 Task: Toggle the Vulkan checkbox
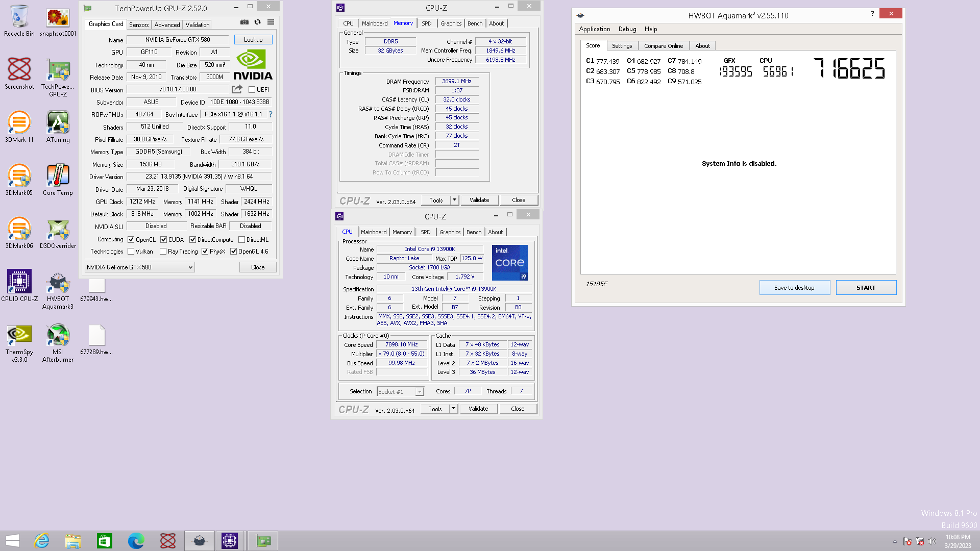pos(131,252)
